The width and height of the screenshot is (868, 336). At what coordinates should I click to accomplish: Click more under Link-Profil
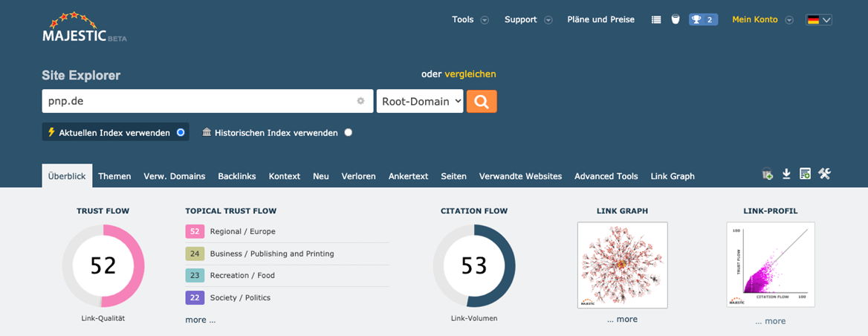770,320
